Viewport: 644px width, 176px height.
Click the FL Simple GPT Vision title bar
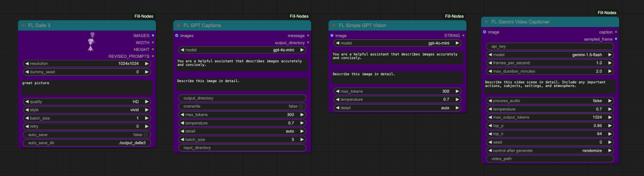tap(397, 25)
